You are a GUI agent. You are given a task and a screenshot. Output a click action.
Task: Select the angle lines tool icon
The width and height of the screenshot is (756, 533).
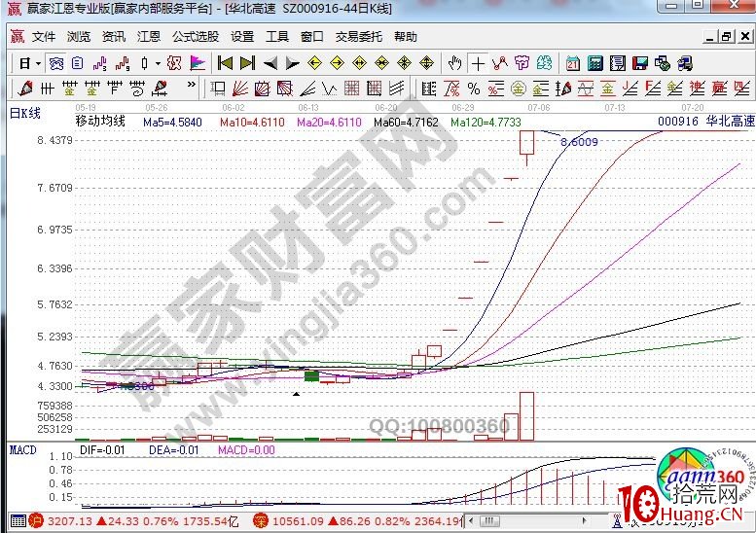(307, 89)
